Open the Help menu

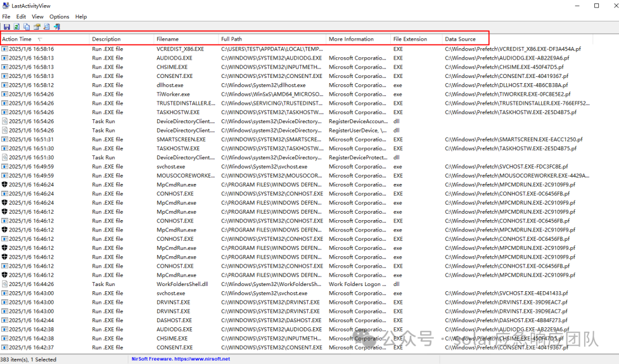(81, 16)
